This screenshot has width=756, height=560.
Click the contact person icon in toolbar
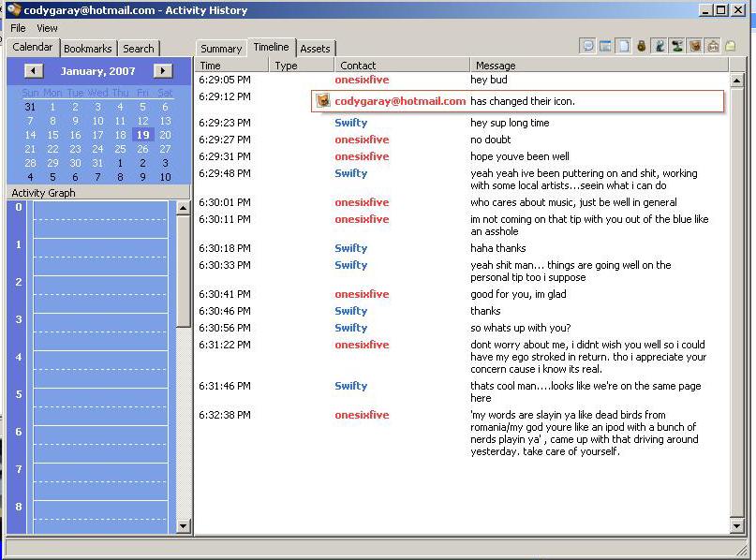tap(660, 46)
